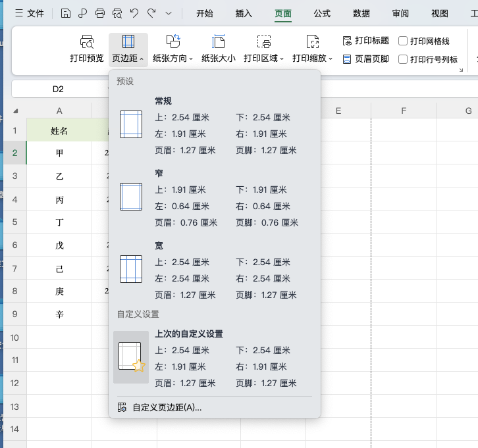Select the 窄 margin preset
Image resolution: width=478 pixels, height=448 pixels.
point(214,198)
